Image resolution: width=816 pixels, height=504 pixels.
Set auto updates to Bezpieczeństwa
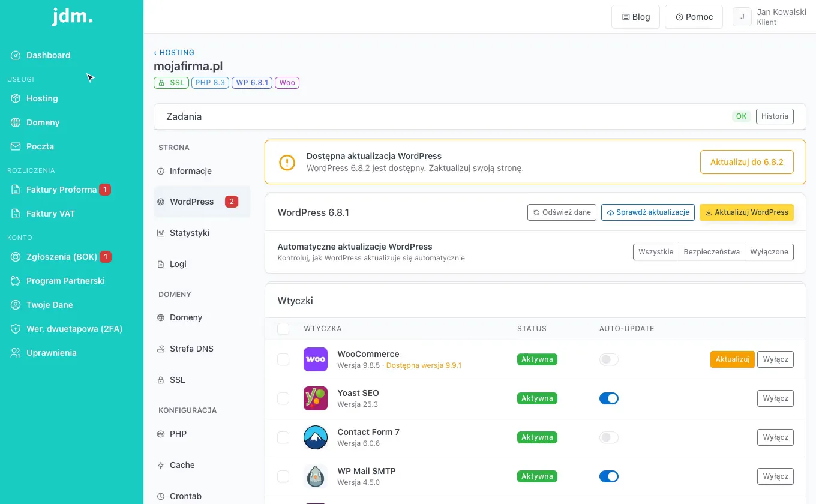pyautogui.click(x=712, y=252)
